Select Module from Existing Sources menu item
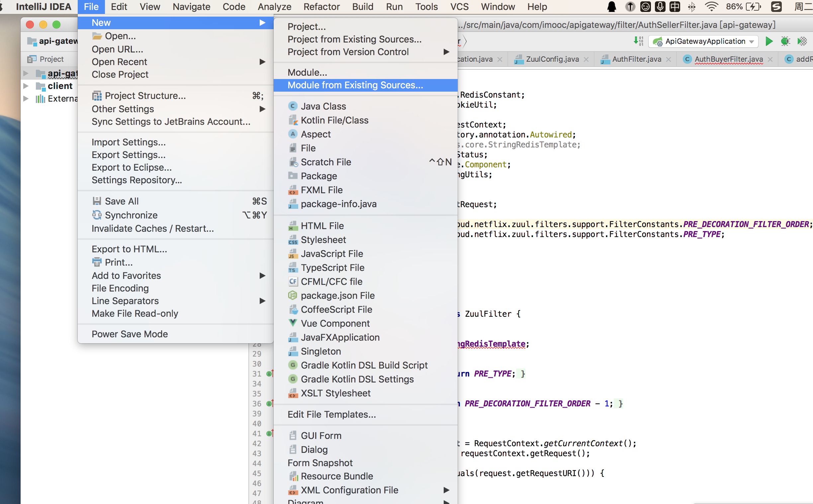The width and height of the screenshot is (813, 504). coord(355,85)
